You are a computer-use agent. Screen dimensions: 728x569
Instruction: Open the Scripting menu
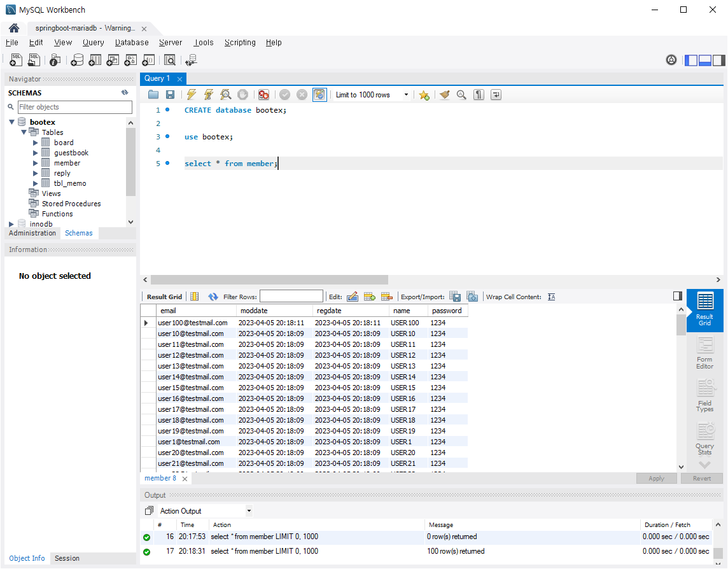[240, 42]
